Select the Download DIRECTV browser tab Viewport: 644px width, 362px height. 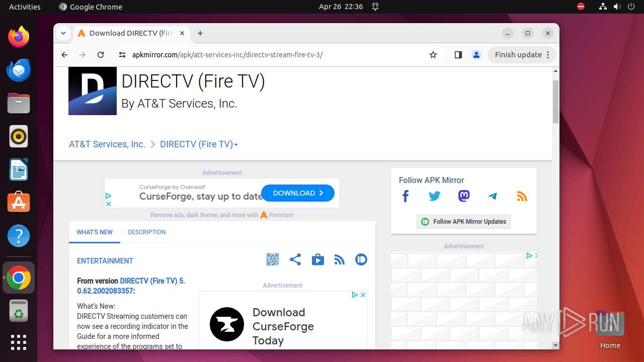pyautogui.click(x=132, y=33)
